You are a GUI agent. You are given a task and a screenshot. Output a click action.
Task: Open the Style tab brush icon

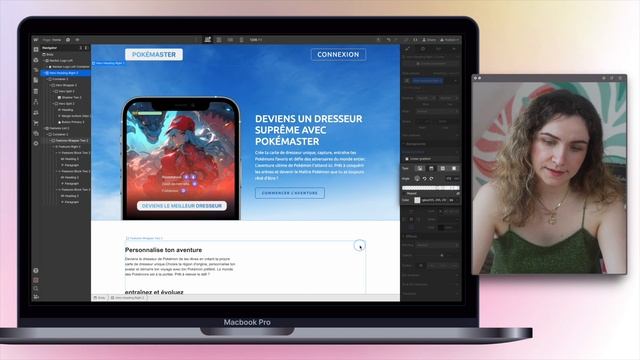click(407, 49)
